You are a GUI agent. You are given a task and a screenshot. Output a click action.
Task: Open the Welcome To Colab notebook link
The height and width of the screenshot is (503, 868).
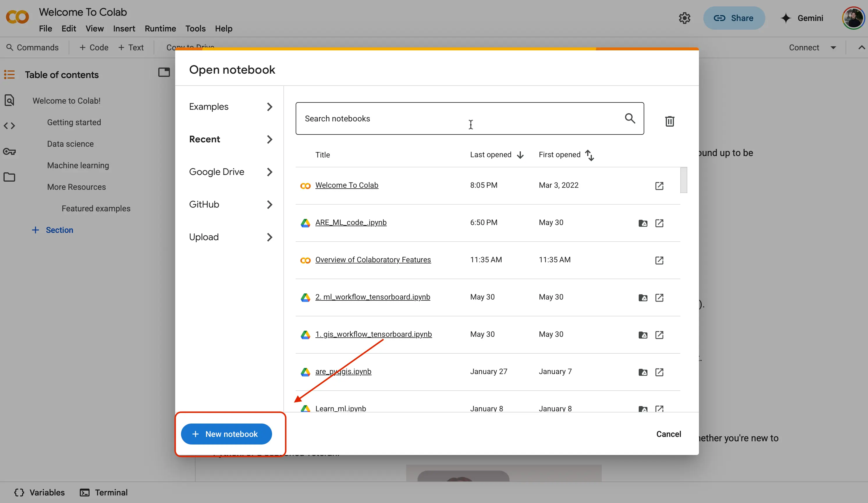coord(347,185)
